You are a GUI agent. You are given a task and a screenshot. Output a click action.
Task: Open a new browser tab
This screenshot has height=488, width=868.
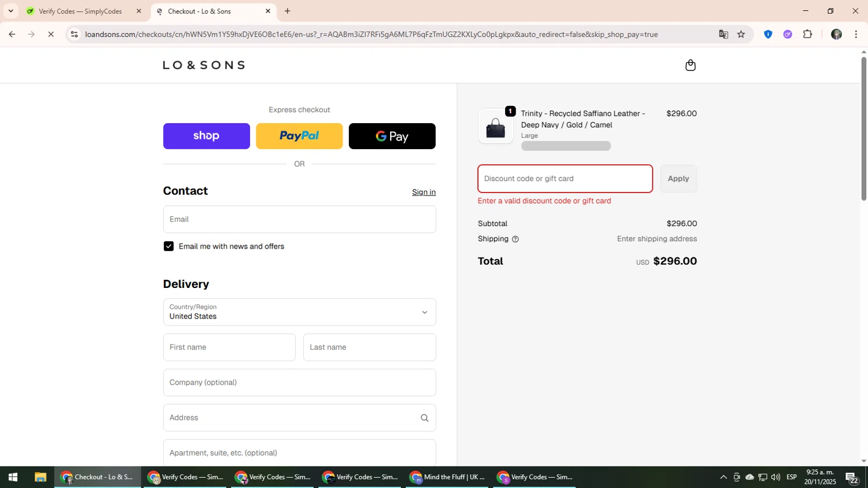(x=288, y=11)
